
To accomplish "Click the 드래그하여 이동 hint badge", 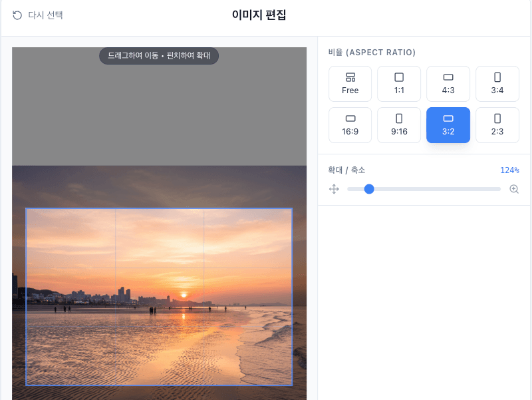I will pyautogui.click(x=158, y=56).
